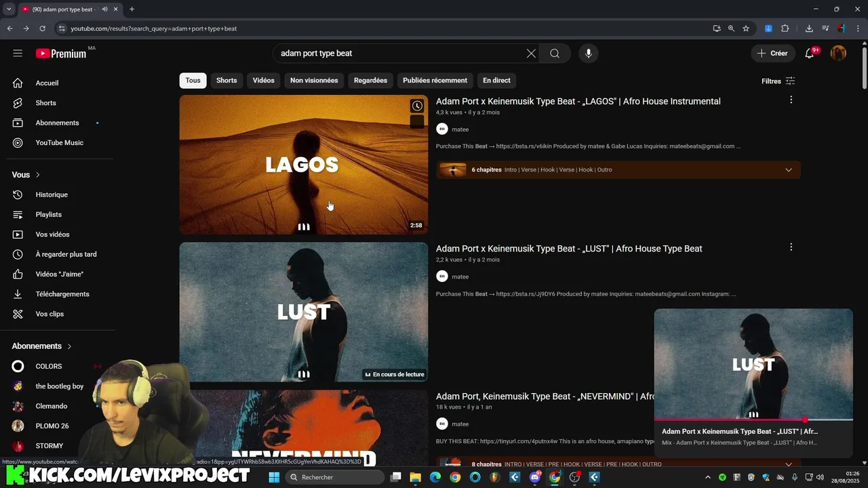Open a new browser tab

[132, 9]
